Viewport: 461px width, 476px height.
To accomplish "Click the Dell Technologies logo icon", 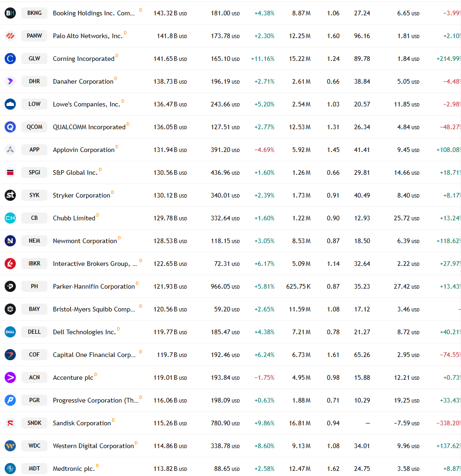I will pyautogui.click(x=10, y=332).
